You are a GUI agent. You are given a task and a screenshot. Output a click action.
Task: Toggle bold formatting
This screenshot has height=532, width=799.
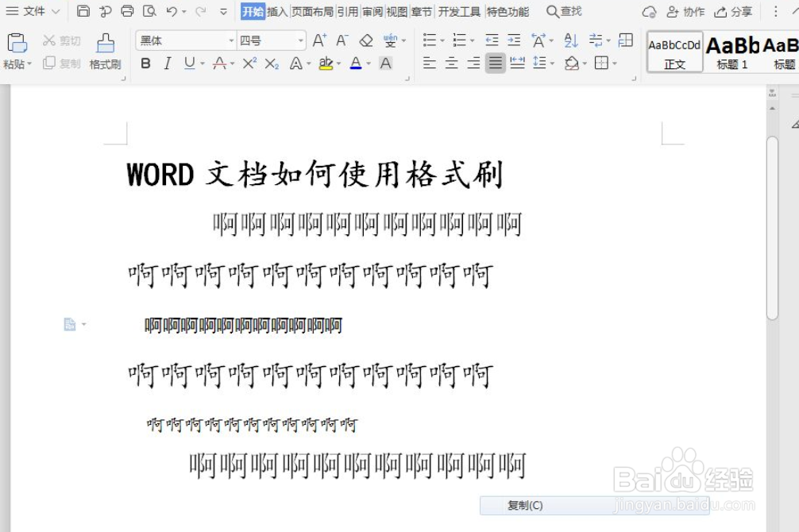(x=146, y=64)
